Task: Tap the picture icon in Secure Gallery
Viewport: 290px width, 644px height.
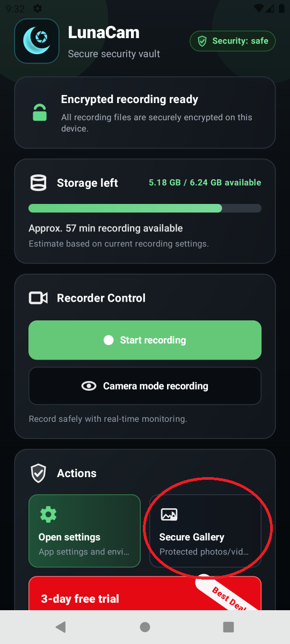Action: pos(169,515)
